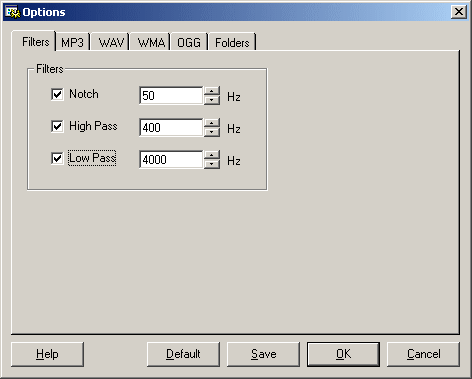Viewport: 472px width, 379px height.
Task: Disable the Notch filter checkbox
Action: click(x=57, y=94)
